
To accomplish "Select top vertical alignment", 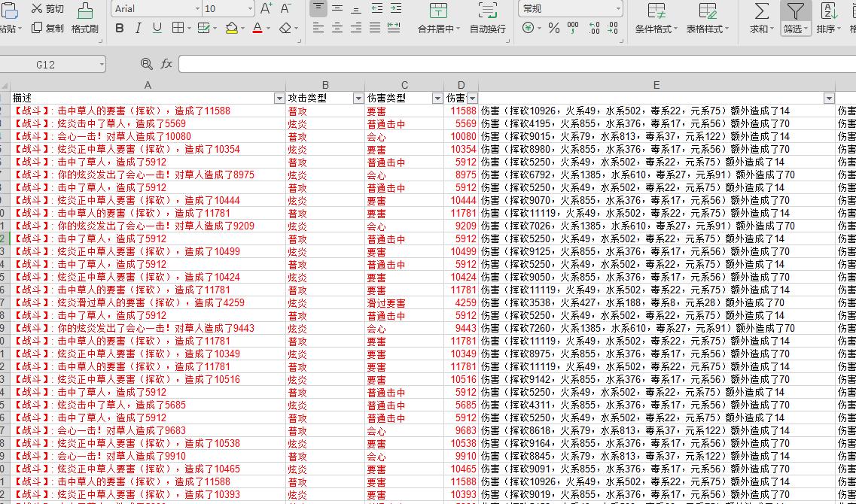I will [318, 8].
